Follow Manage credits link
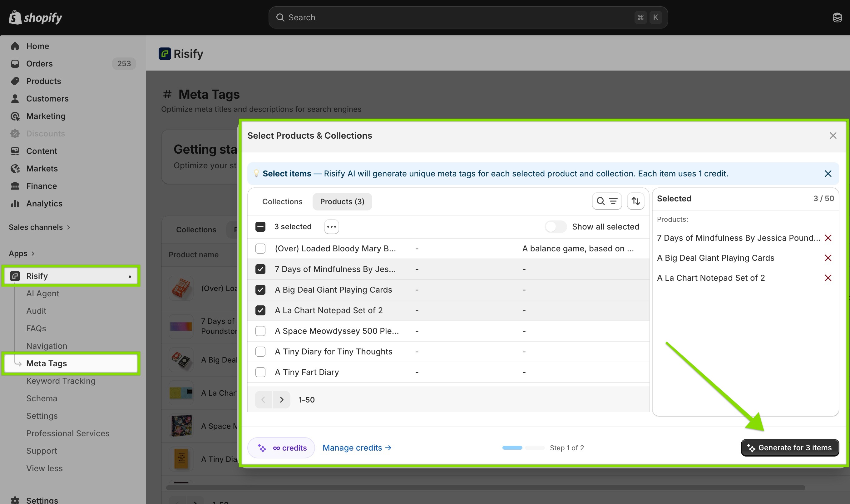This screenshot has height=504, width=850. point(357,447)
